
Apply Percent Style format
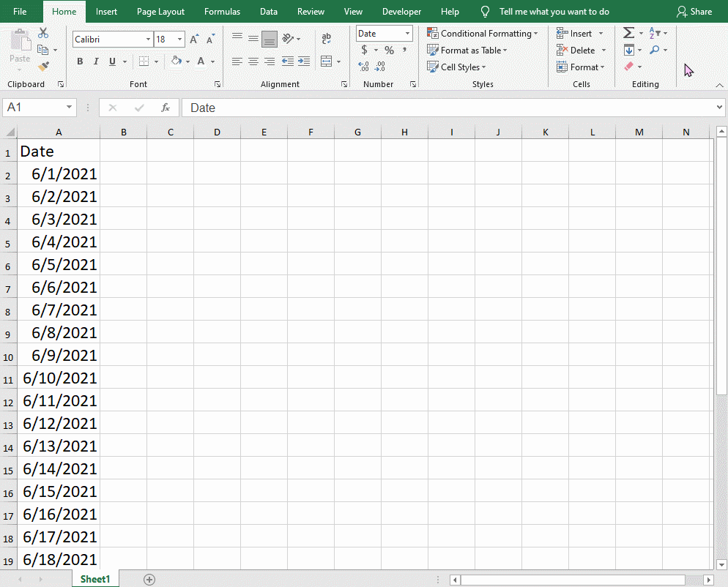(x=389, y=50)
